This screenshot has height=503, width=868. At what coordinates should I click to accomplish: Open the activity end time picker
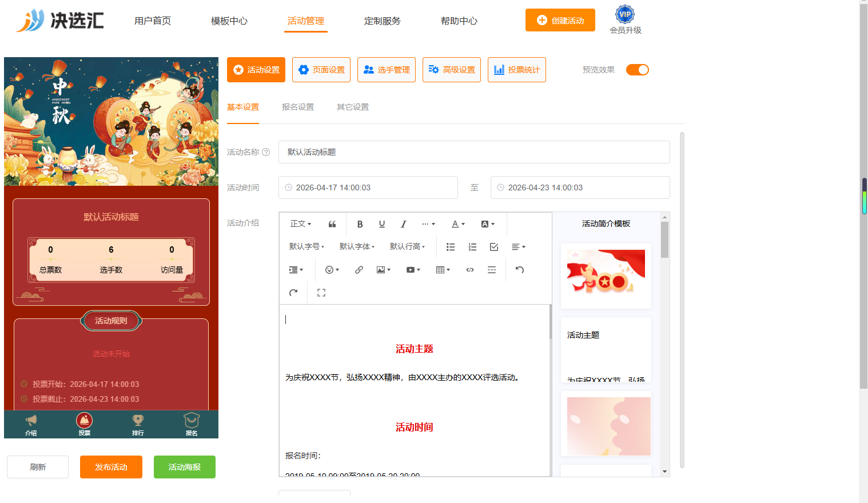point(580,187)
